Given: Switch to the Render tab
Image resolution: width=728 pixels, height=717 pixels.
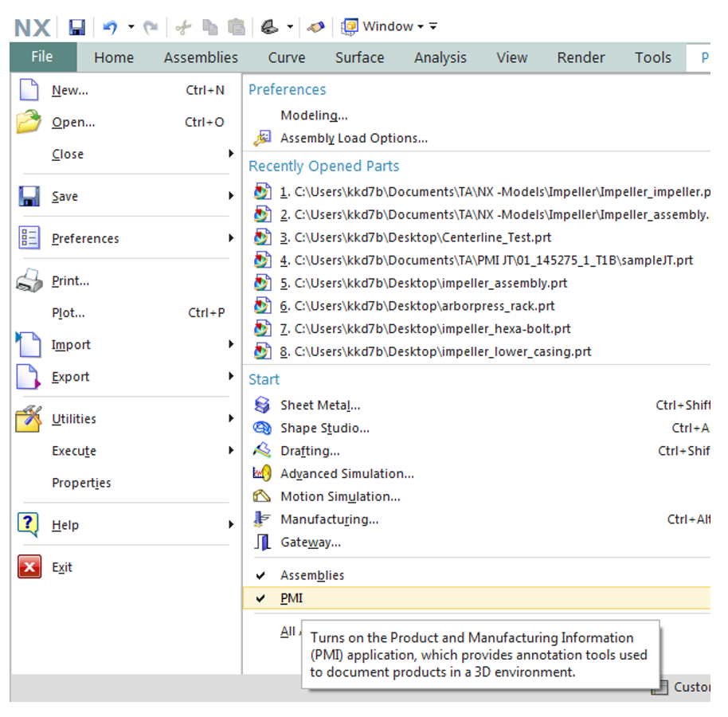Looking at the screenshot, I should 581,57.
